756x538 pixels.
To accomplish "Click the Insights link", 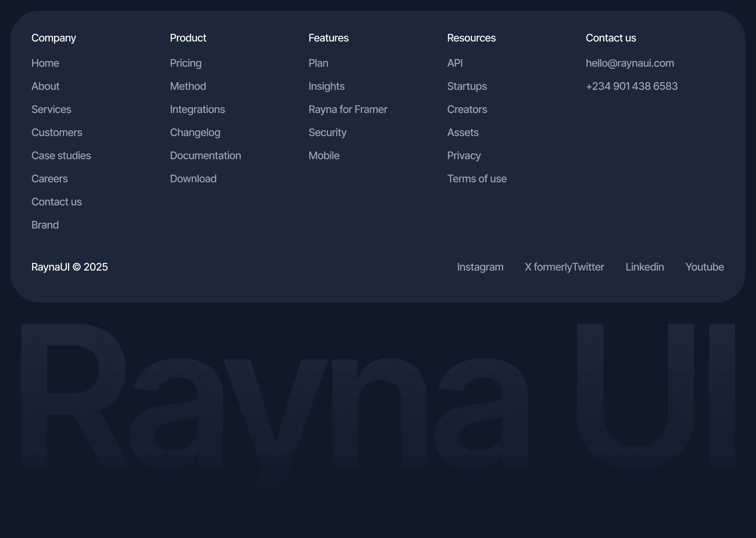I will click(326, 86).
